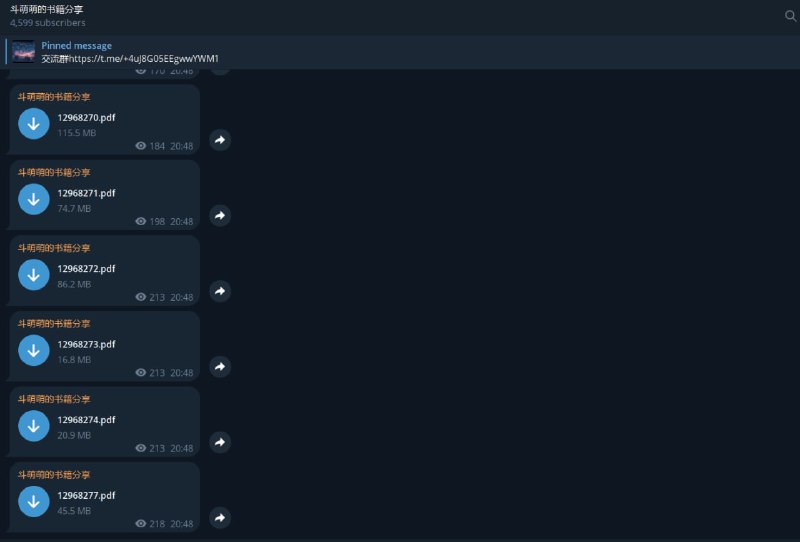Click download arrow for 12968272.pdf
The height and width of the screenshot is (542, 800).
coord(33,275)
